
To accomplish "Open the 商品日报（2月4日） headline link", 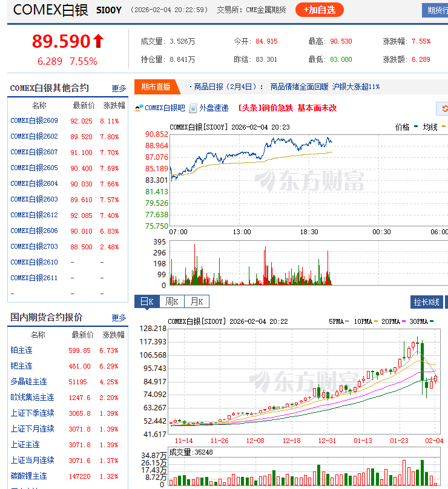I will pyautogui.click(x=287, y=87).
